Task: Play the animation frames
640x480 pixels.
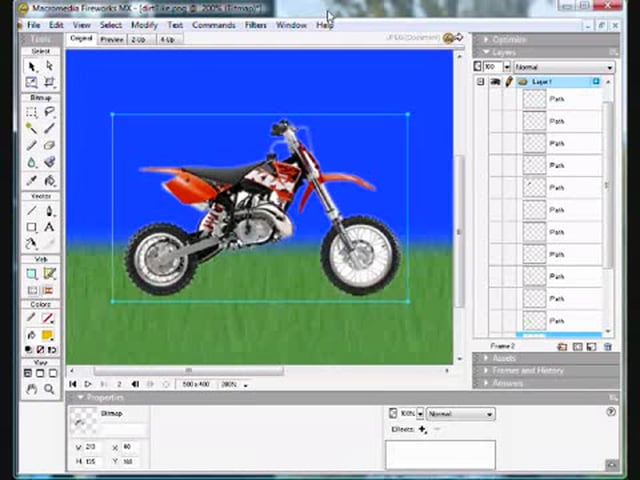Action: (x=88, y=384)
